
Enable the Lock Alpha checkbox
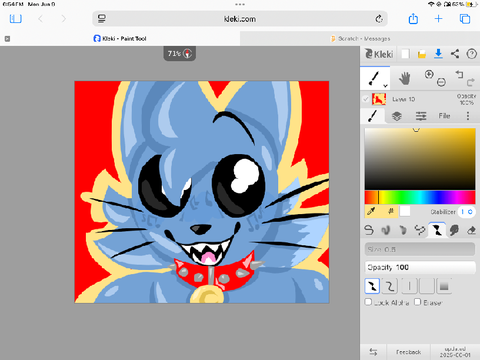click(x=368, y=302)
